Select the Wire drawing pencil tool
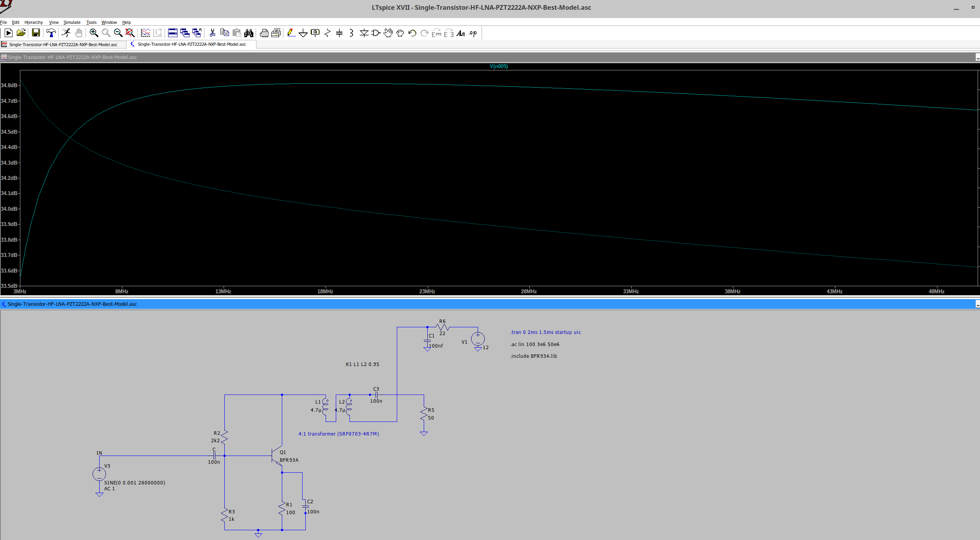Image resolution: width=980 pixels, height=540 pixels. click(291, 33)
